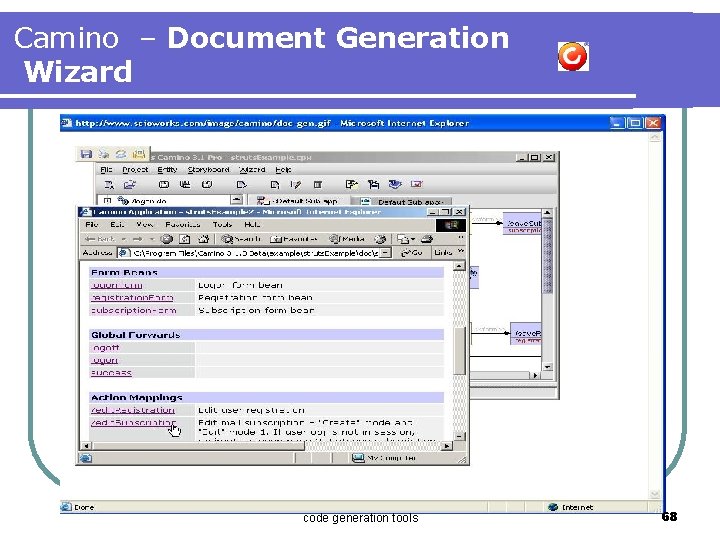Click inner browser horizontal scrollbar right arrow
720x540 pixels.
coord(447,446)
